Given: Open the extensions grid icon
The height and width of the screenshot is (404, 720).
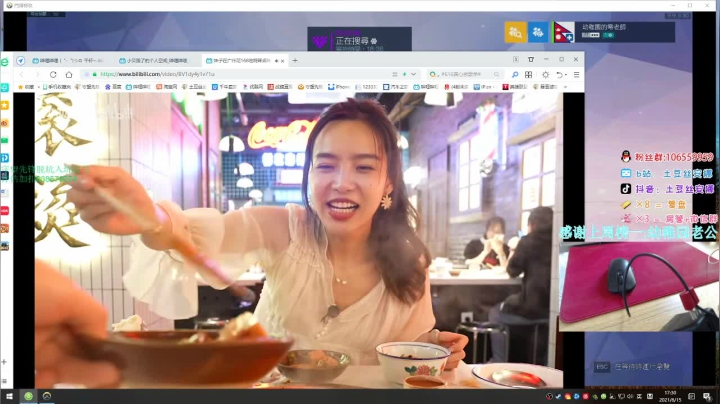Looking at the screenshot, I should 529,74.
